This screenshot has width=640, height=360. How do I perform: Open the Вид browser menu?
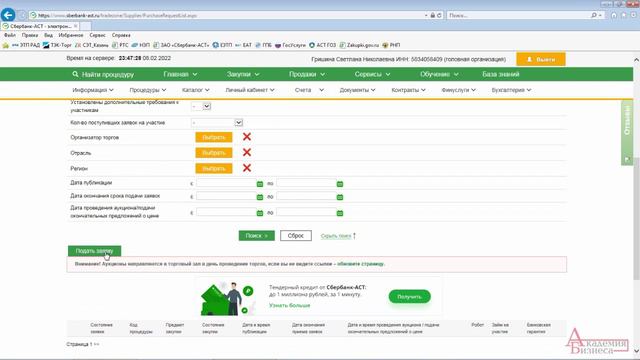pos(48,36)
